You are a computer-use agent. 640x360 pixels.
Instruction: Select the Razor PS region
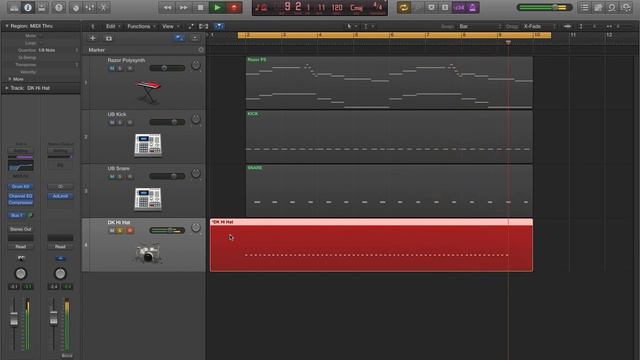pos(389,83)
